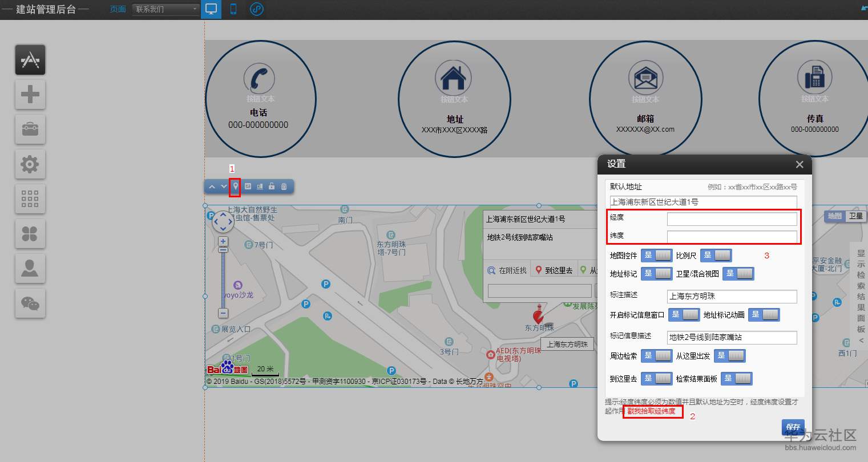
Task: Click the 上海东方明珠 map label
Action: pos(567,345)
